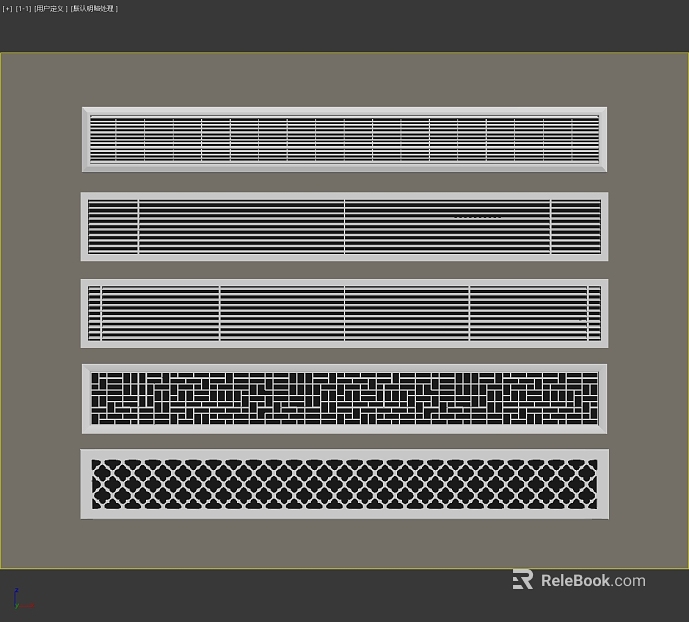Click the XYZ axis tripod gizmo

[23, 599]
